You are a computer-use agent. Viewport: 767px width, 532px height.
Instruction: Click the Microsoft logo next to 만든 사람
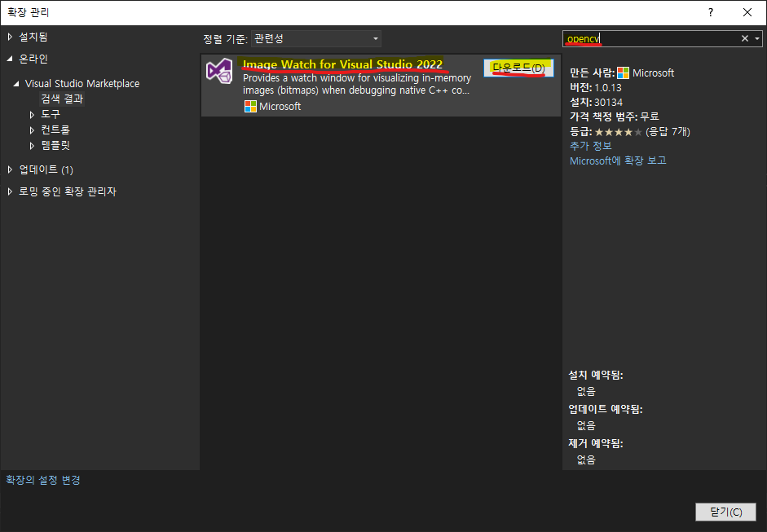(624, 73)
